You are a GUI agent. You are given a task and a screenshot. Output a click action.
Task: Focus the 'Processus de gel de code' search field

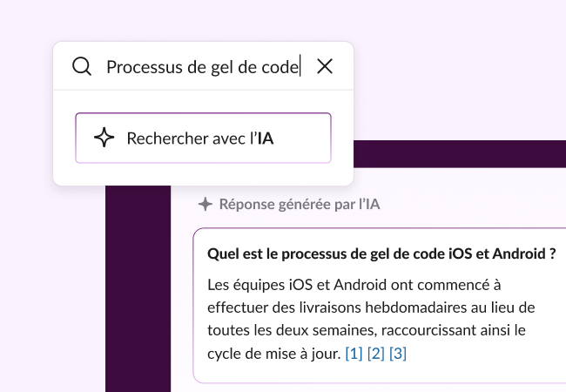click(202, 66)
